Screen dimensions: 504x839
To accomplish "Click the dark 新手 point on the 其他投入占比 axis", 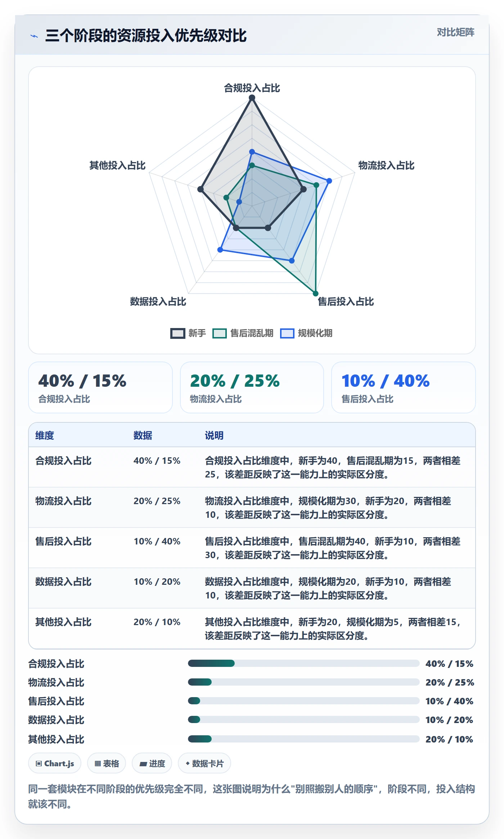I will 201,189.
